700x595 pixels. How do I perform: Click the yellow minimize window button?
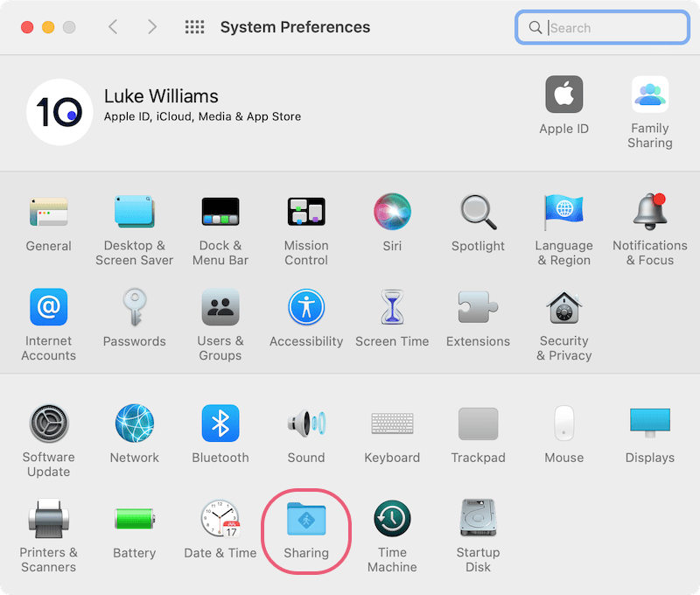pyautogui.click(x=48, y=27)
